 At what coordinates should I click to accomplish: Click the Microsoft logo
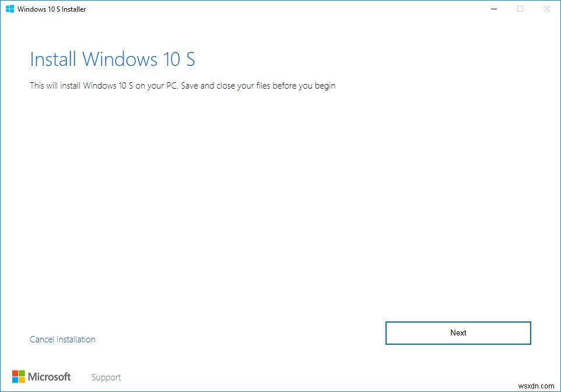coord(41,377)
